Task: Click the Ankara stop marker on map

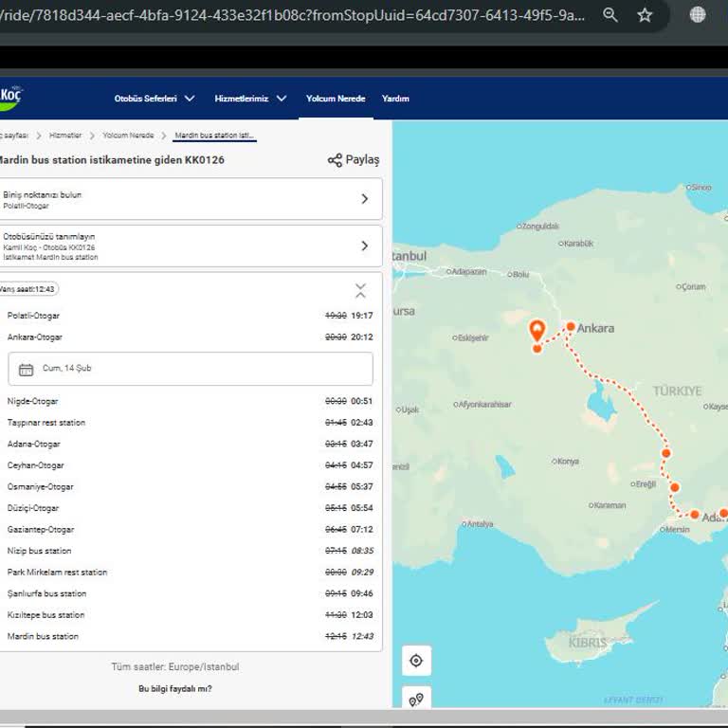Action: (571, 327)
